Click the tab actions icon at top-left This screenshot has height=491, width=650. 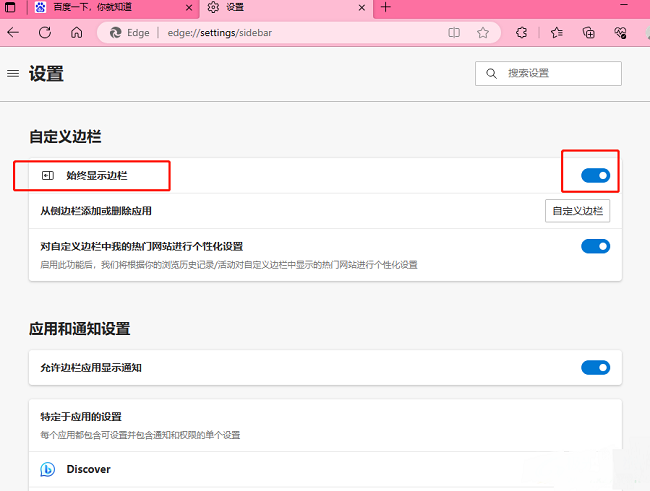(10, 8)
